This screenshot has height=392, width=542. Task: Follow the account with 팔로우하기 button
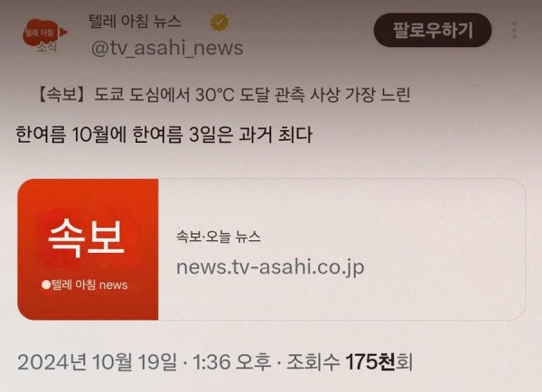[x=433, y=30]
